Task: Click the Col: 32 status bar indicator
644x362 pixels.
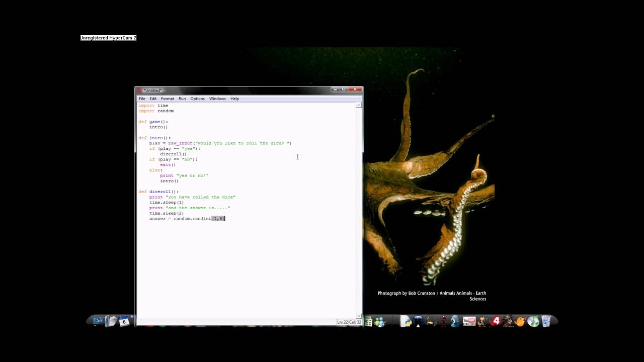Action: [x=355, y=322]
